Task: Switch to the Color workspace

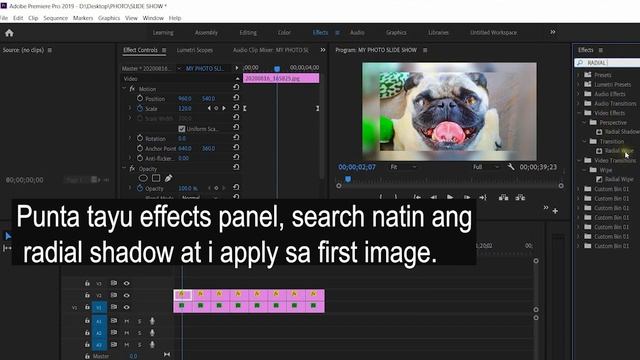Action: (284, 33)
